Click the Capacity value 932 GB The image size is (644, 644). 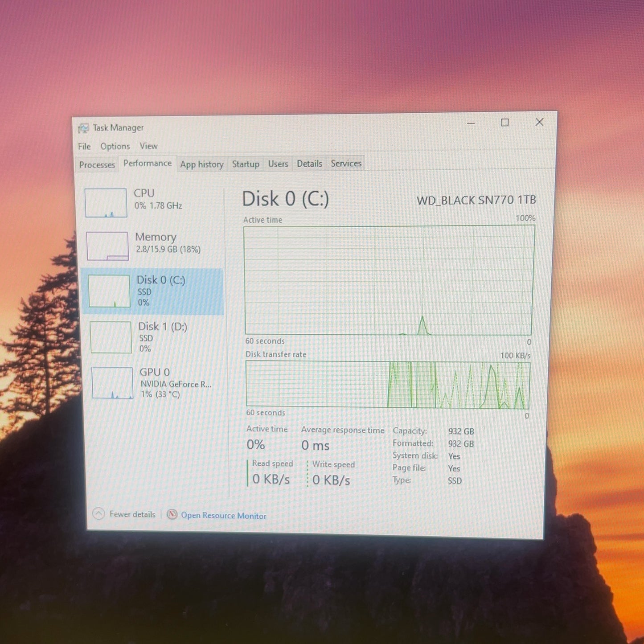coord(461,431)
